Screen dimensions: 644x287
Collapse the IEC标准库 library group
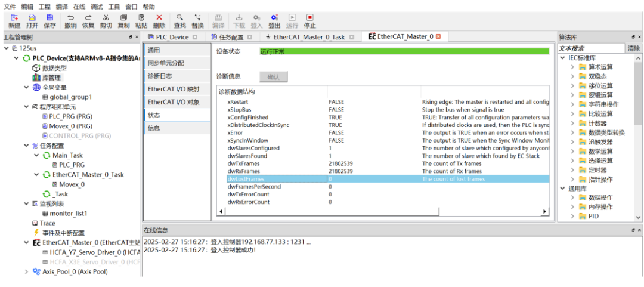tap(562, 58)
